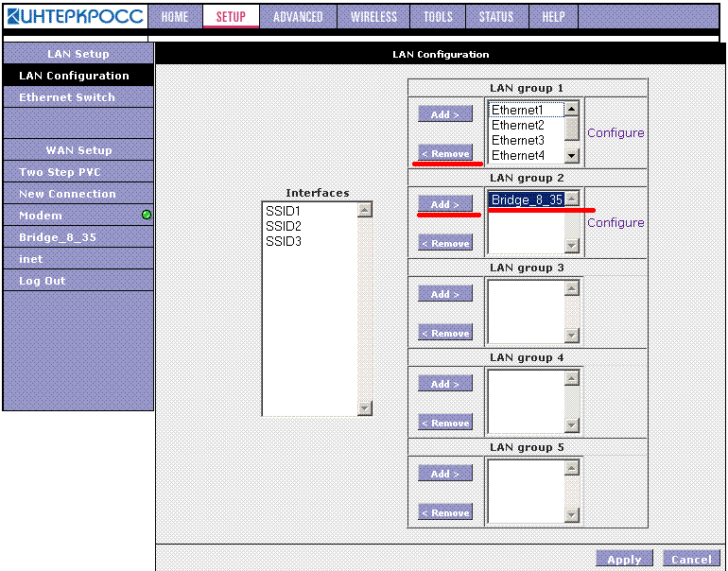
Task: Select SSID2 in the Interfaces list
Action: pos(284,226)
